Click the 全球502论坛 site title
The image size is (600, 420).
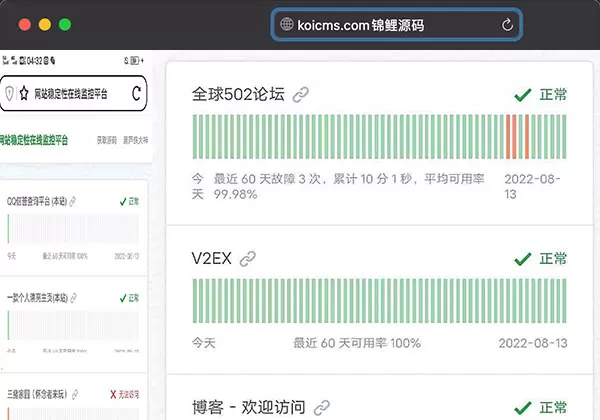point(238,94)
